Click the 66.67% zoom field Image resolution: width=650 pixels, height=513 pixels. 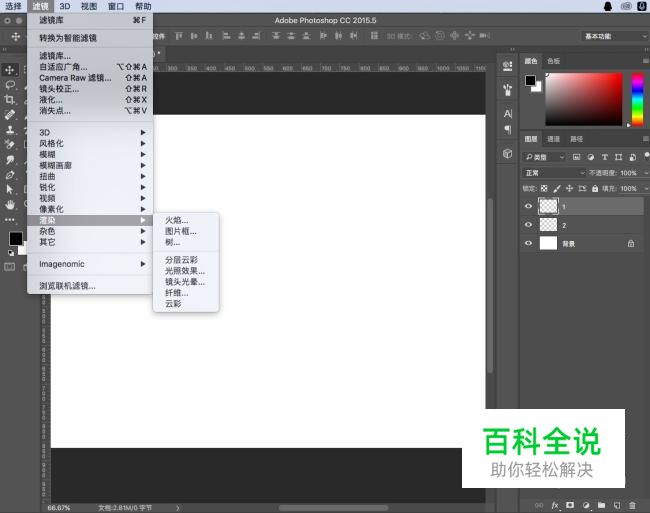tap(58, 508)
